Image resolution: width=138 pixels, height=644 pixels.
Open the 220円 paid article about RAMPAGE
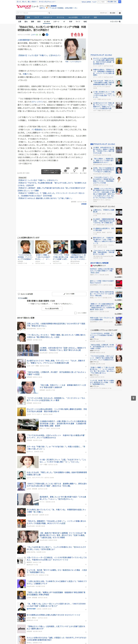coord(106,273)
